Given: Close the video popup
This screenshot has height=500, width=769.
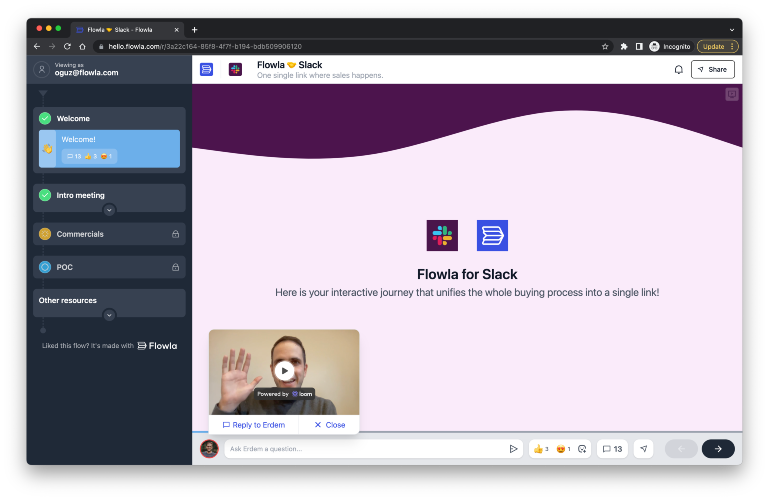Looking at the screenshot, I should coord(330,425).
